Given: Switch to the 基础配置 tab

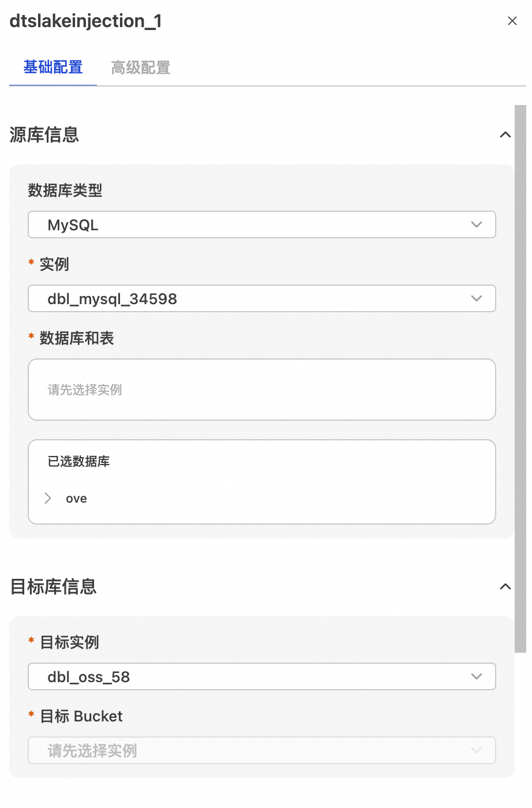Looking at the screenshot, I should click(x=53, y=68).
